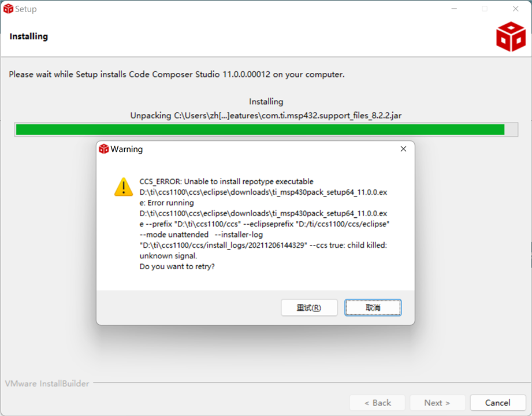Click the 'Please wait while Setup installs' text
Viewport: 532px width, 416px height.
click(176, 75)
